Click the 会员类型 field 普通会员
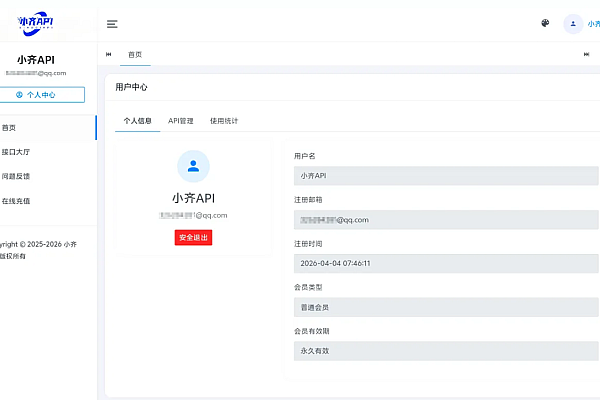Screen dimensions: 600x400 click(446, 307)
